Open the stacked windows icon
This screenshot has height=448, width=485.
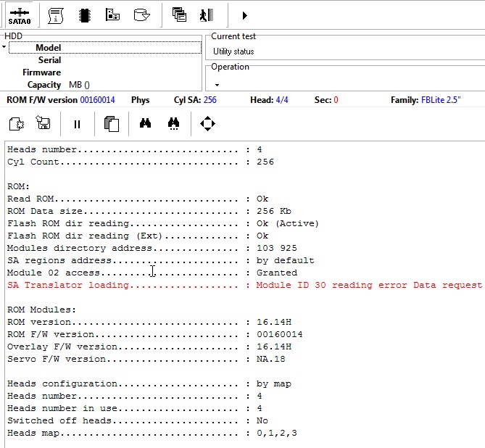coord(179,14)
